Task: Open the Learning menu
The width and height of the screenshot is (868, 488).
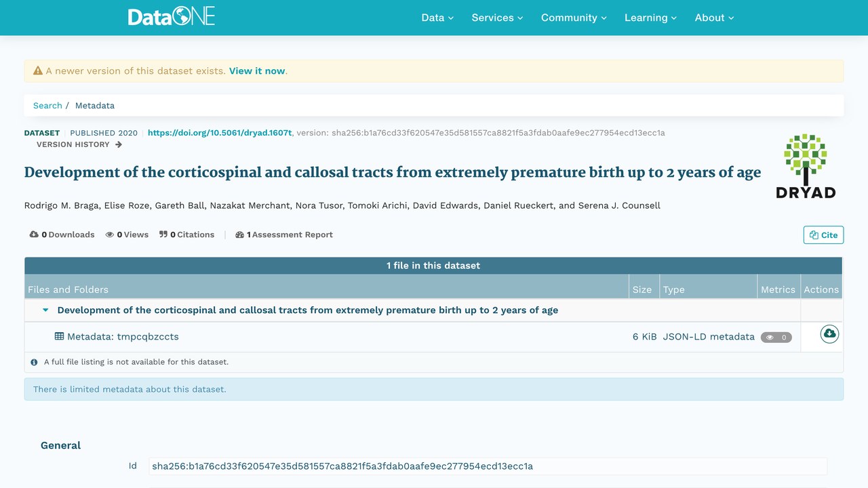Action: [x=650, y=18]
